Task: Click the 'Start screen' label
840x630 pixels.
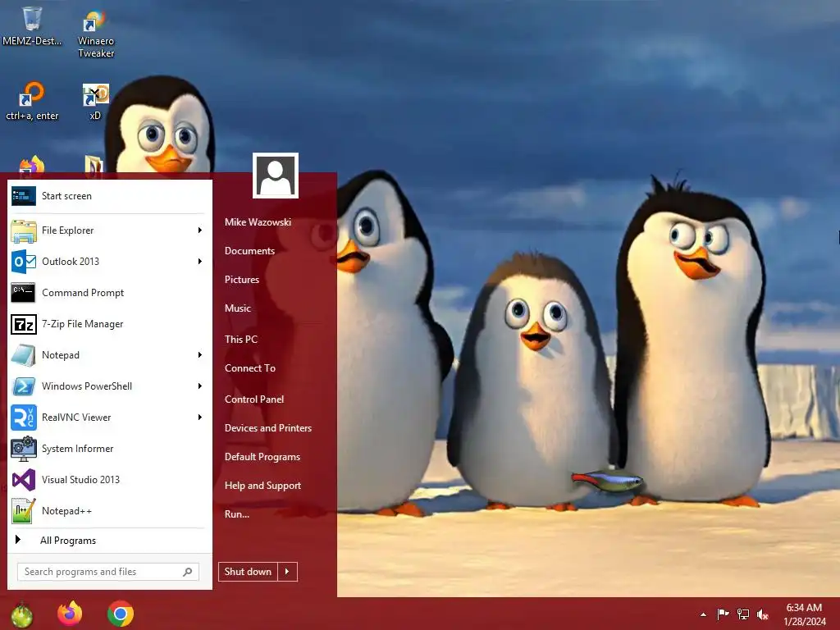Action: [67, 196]
